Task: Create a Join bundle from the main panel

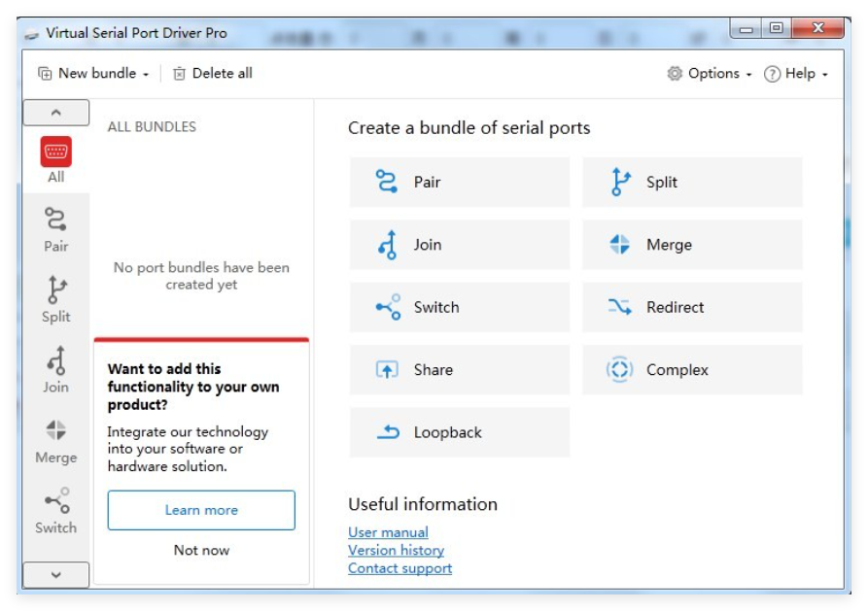Action: pyautogui.click(x=460, y=245)
